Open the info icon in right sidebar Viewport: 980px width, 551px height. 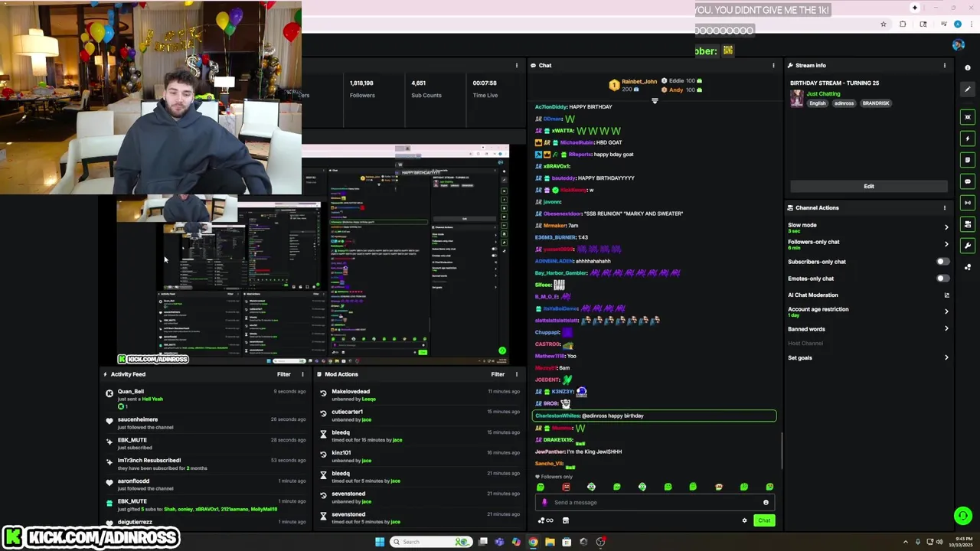coord(968,68)
